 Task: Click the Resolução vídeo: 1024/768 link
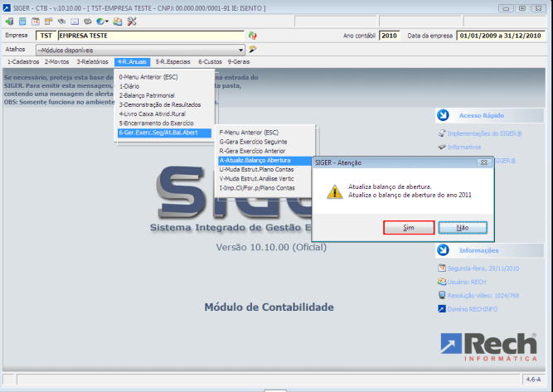coord(483,295)
